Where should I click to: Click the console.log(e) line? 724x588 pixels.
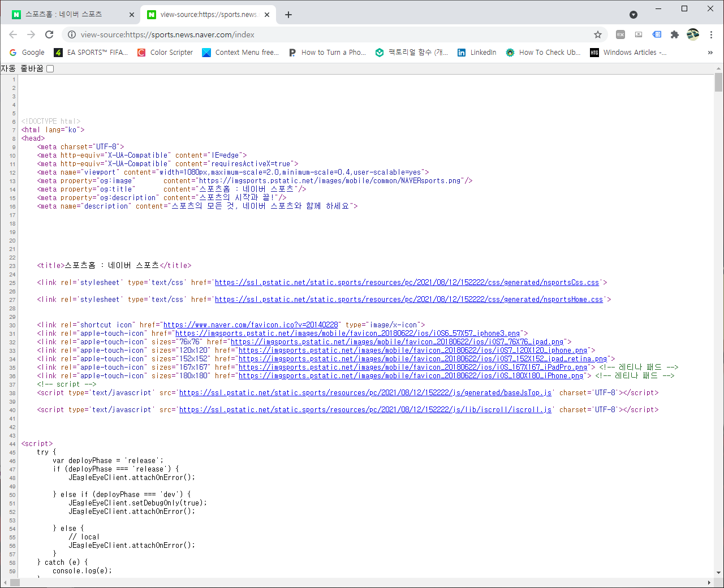(83, 571)
